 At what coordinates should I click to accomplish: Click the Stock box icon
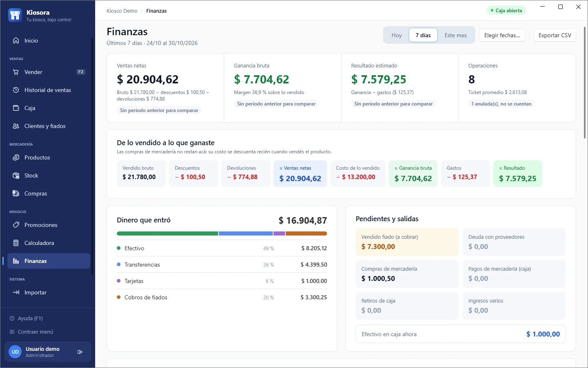[x=16, y=175]
